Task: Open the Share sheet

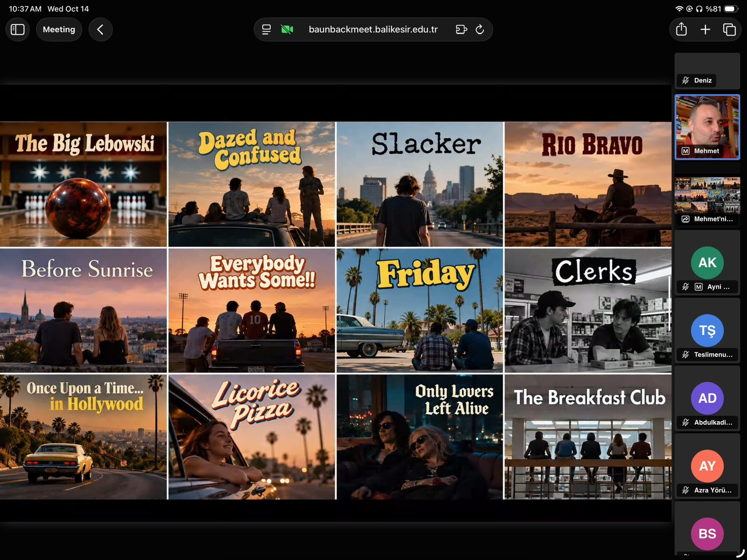Action: [682, 29]
